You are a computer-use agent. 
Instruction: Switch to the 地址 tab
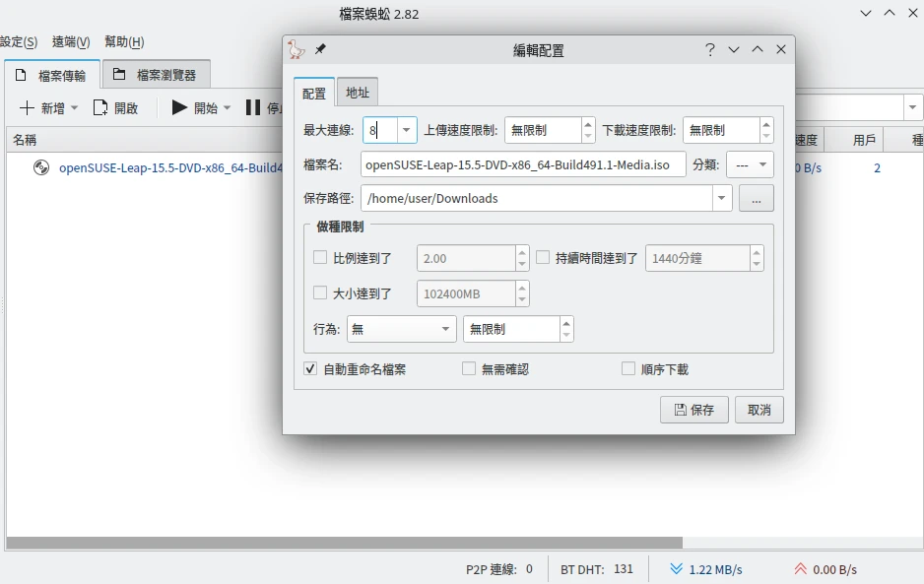click(358, 93)
